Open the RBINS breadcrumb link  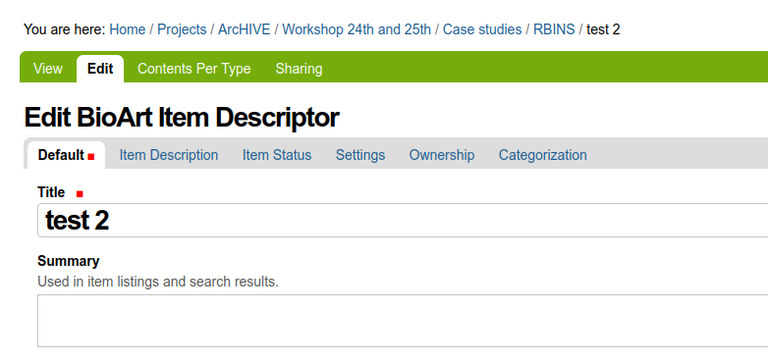554,29
